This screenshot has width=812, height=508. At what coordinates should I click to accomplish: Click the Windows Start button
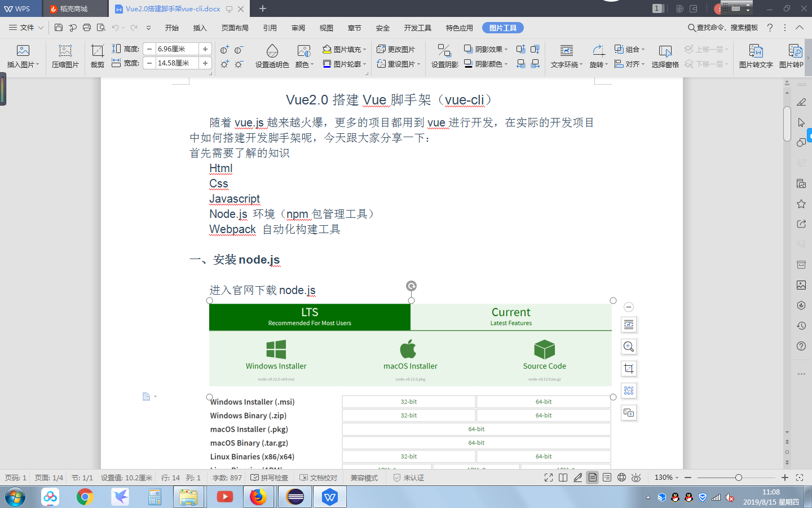pyautogui.click(x=15, y=497)
